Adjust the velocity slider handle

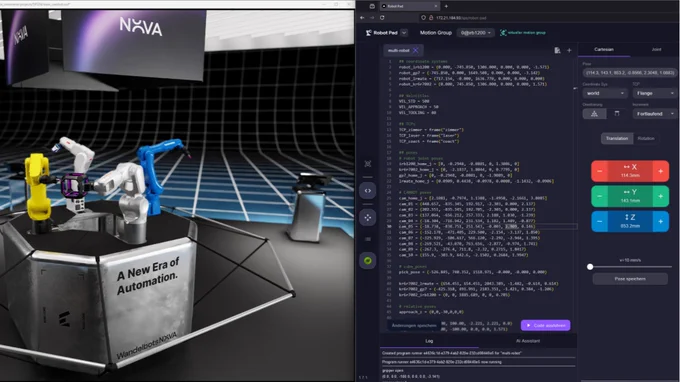590,267
